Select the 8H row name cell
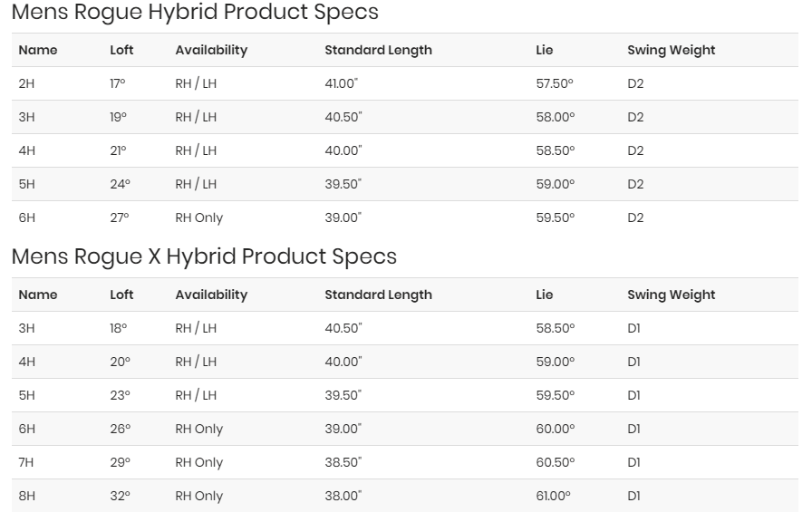Viewport: 812px width, 522px height. [27, 496]
